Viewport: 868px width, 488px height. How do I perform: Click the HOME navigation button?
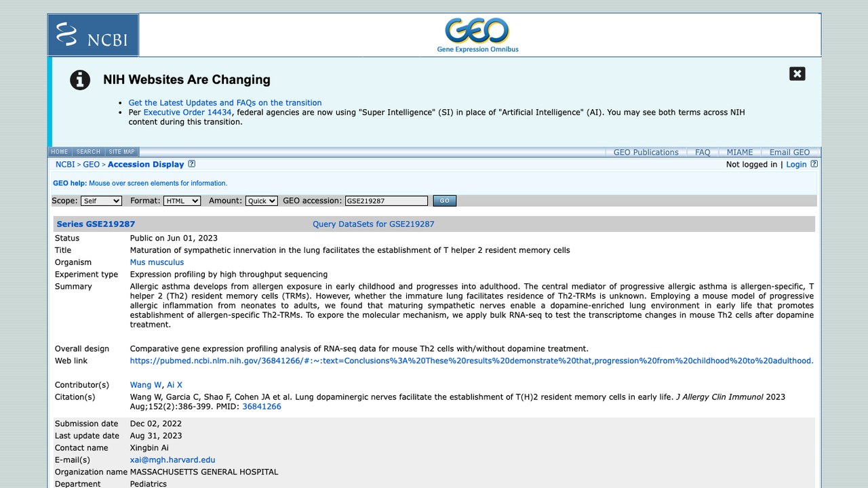(x=60, y=152)
